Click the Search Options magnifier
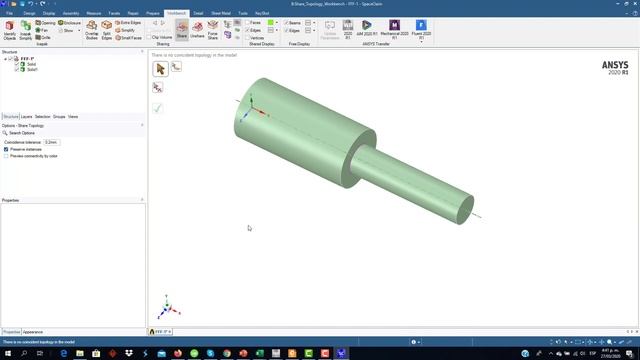Screen dimensions: 640x360 click(5, 133)
